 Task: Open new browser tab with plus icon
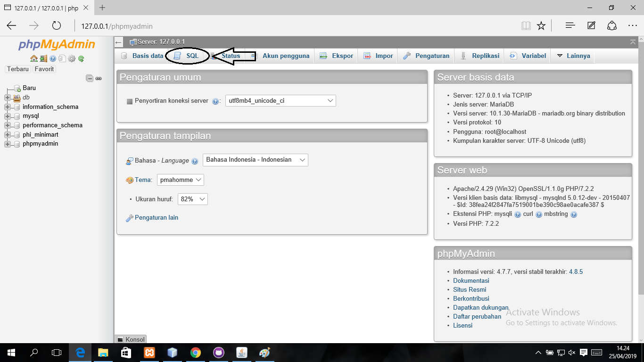tap(102, 8)
